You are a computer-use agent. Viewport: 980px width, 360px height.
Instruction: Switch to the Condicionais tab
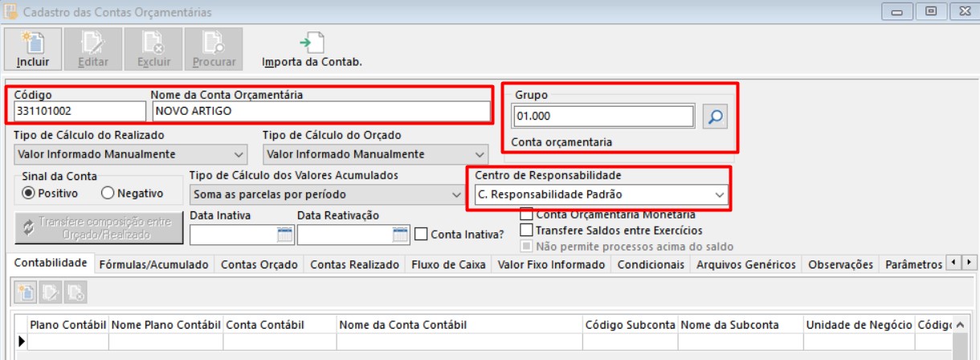tap(651, 264)
